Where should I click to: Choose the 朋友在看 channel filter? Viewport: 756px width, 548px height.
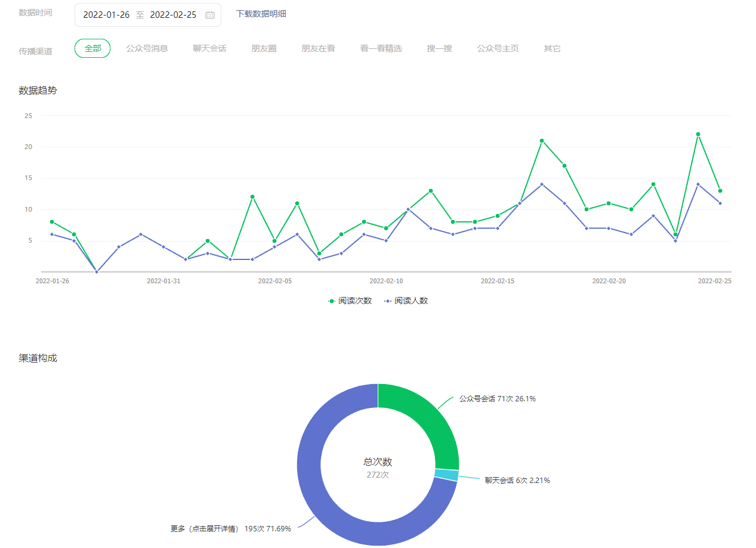coord(318,48)
